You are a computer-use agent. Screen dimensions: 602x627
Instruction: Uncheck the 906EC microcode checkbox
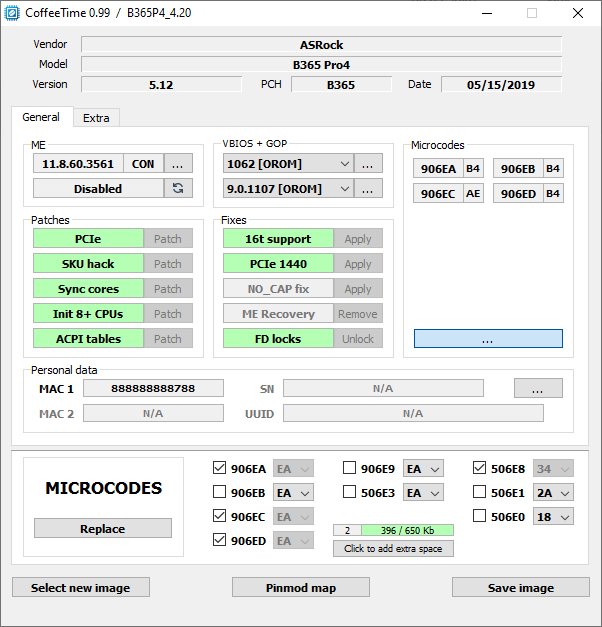point(219,516)
